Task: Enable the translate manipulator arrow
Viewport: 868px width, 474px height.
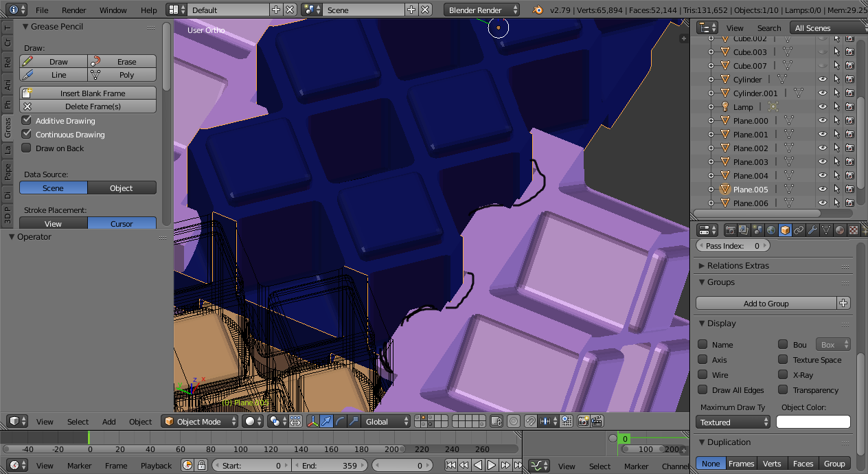Action: click(327, 422)
